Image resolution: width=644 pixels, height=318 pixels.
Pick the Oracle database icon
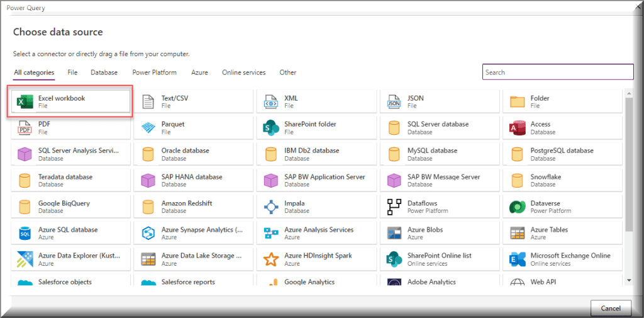pos(148,154)
